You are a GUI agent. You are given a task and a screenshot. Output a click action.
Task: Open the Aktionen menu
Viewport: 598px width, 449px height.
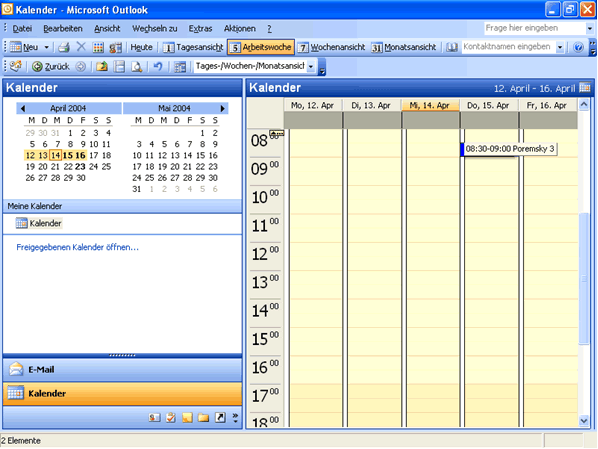coord(240,29)
